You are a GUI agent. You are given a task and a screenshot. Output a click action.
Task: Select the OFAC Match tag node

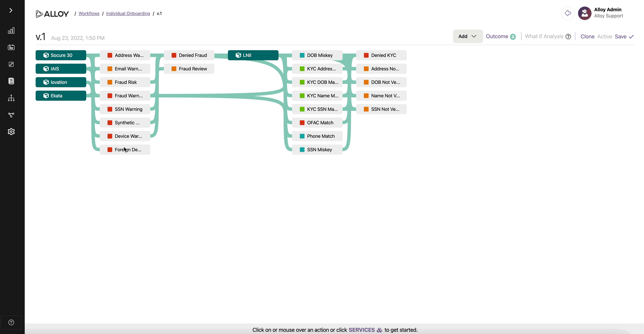pos(317,122)
